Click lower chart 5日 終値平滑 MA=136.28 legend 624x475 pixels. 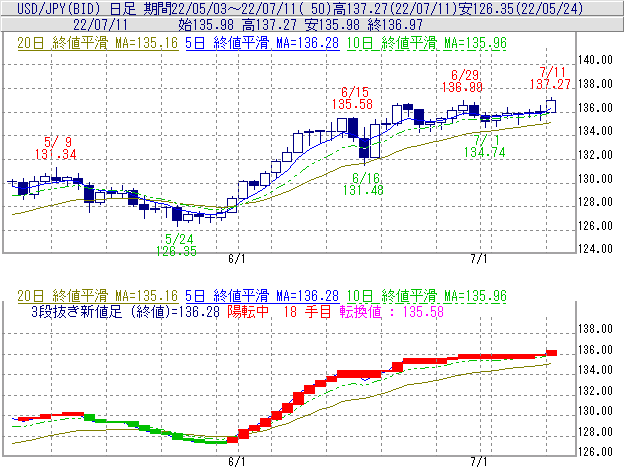pyautogui.click(x=262, y=296)
